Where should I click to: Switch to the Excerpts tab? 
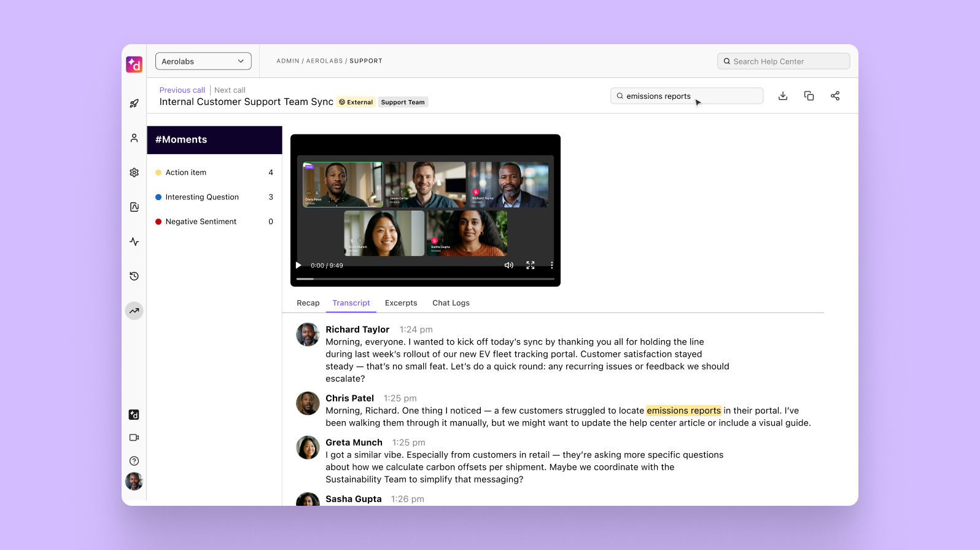(401, 303)
